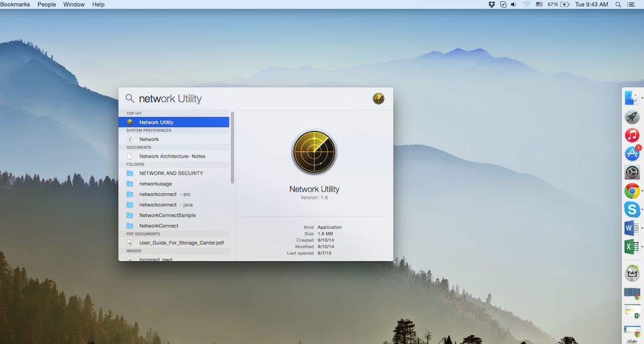Click the large Network Utility radar preview icon
Viewport: 644px width, 344px height.
[x=314, y=152]
